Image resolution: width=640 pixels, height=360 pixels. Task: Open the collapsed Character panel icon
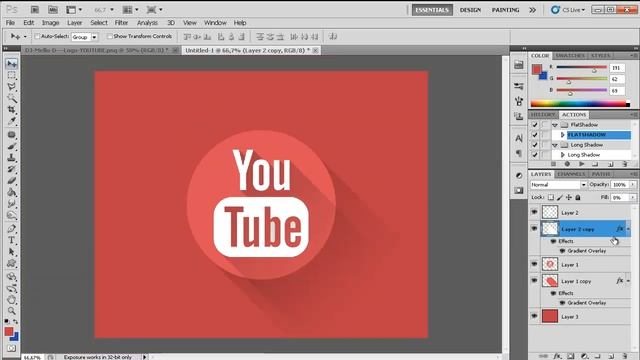[x=519, y=138]
